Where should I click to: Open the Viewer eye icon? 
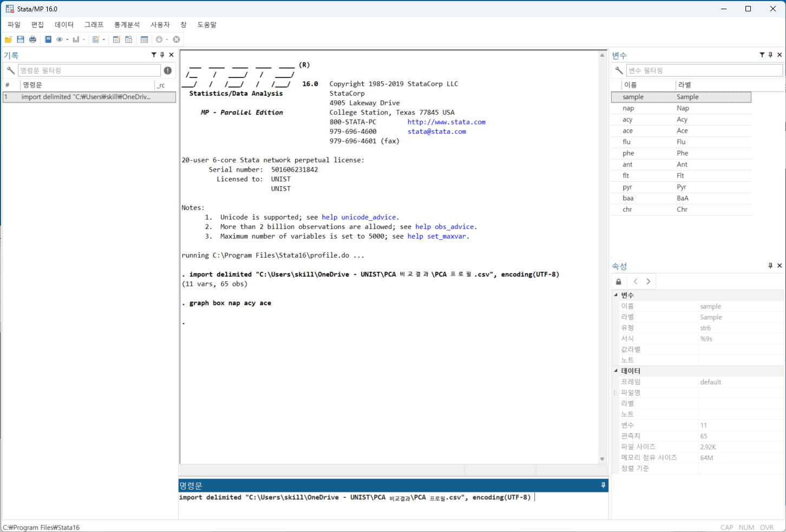coord(60,40)
